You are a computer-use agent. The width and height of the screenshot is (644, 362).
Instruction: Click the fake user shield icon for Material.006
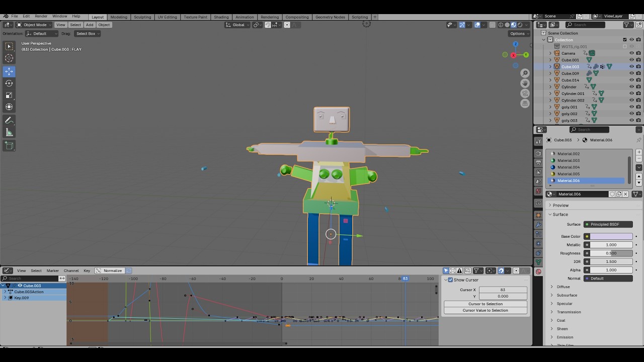pyautogui.click(x=612, y=194)
